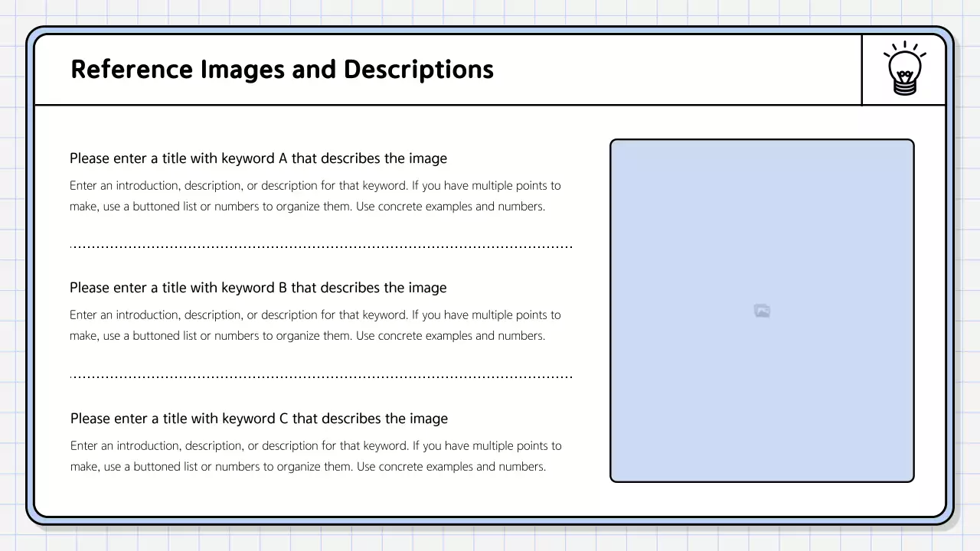980x551 pixels.
Task: Click the lightbulb icon in the top corner
Action: coord(905,67)
